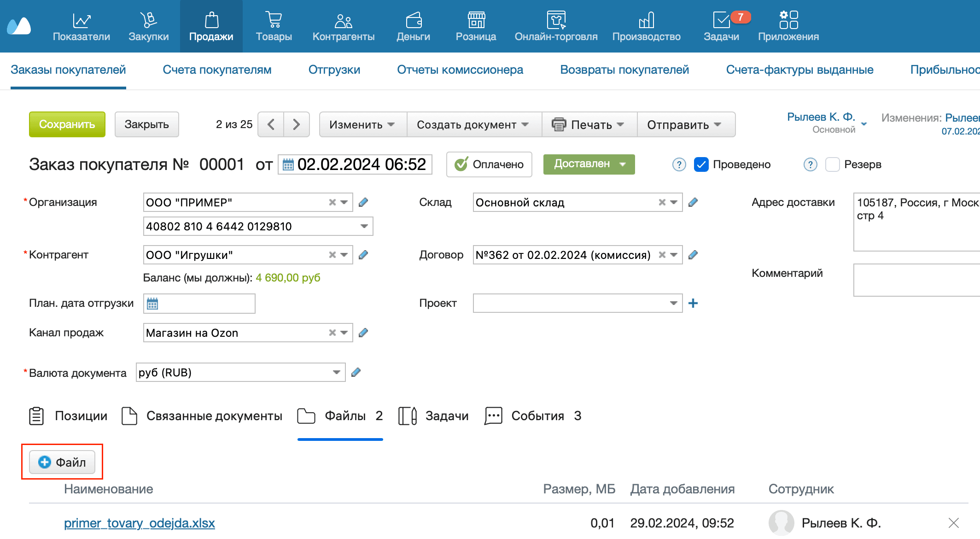Click the plus icon beside Проект
The height and width of the screenshot is (539, 980).
[x=693, y=303]
